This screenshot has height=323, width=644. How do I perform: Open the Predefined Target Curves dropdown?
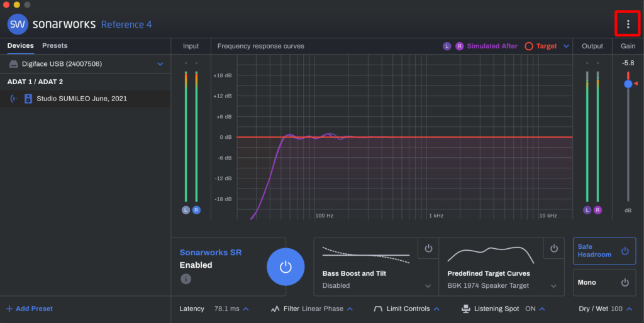(553, 286)
